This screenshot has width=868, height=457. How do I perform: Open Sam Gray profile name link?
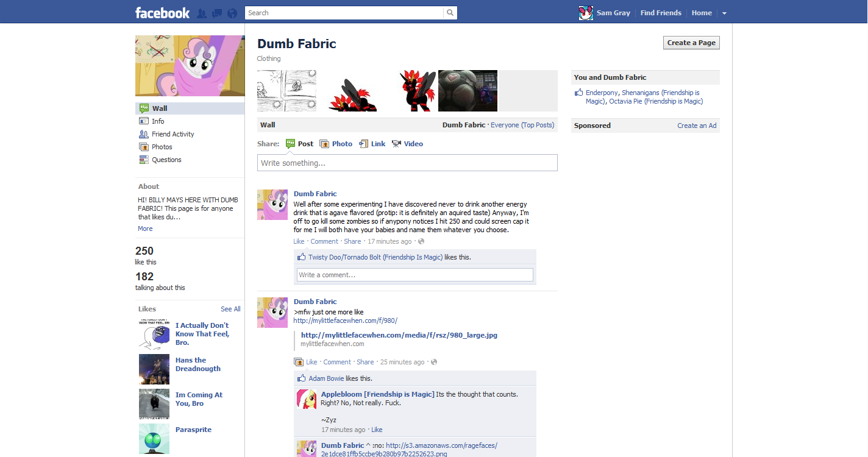[x=613, y=13]
